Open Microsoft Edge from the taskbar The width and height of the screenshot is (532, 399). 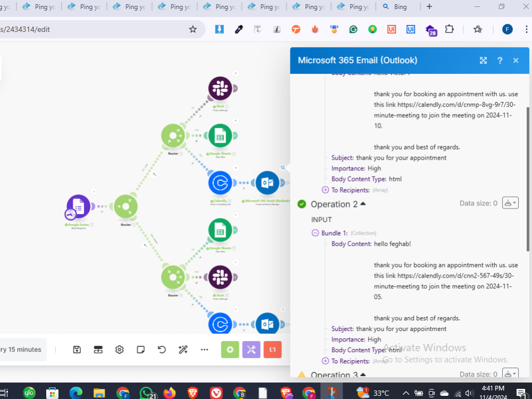point(76,393)
